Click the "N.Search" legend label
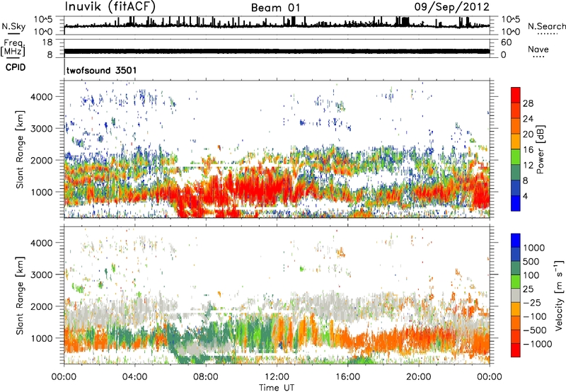 [546, 26]
